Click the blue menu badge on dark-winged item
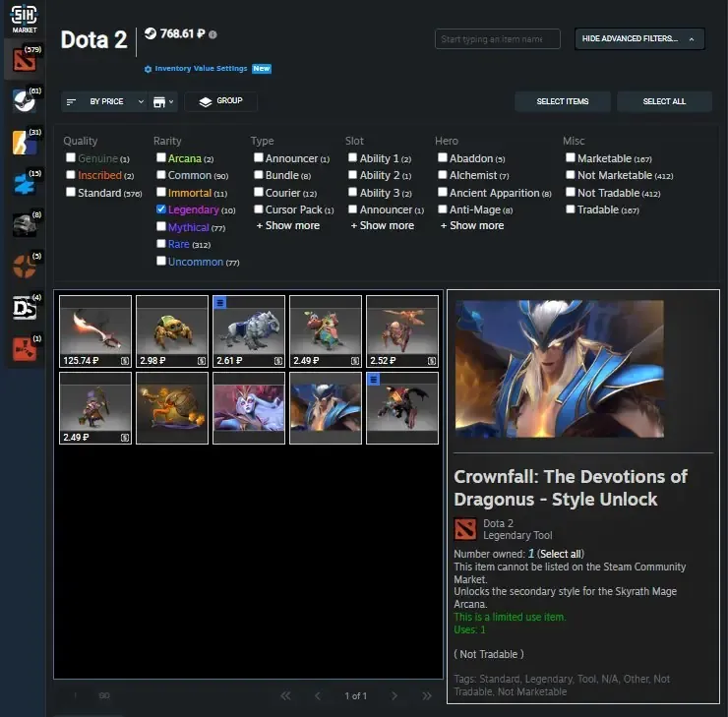The height and width of the screenshot is (717, 728). (373, 379)
